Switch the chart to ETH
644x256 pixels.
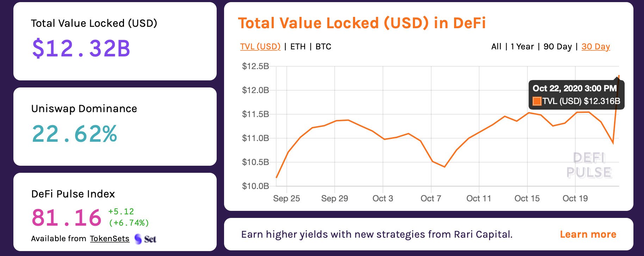[x=298, y=47]
